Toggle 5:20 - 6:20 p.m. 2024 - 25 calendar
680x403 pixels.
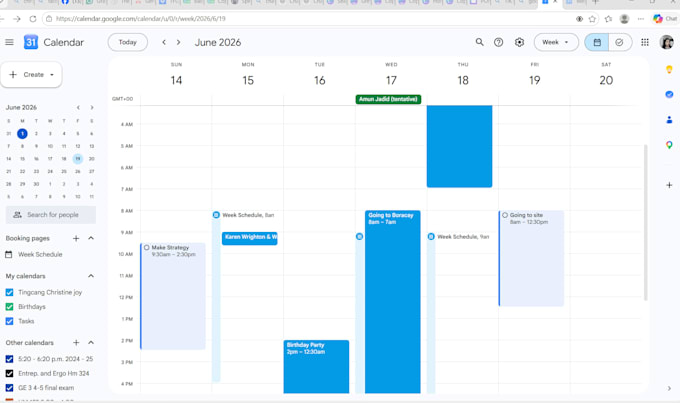(9, 359)
